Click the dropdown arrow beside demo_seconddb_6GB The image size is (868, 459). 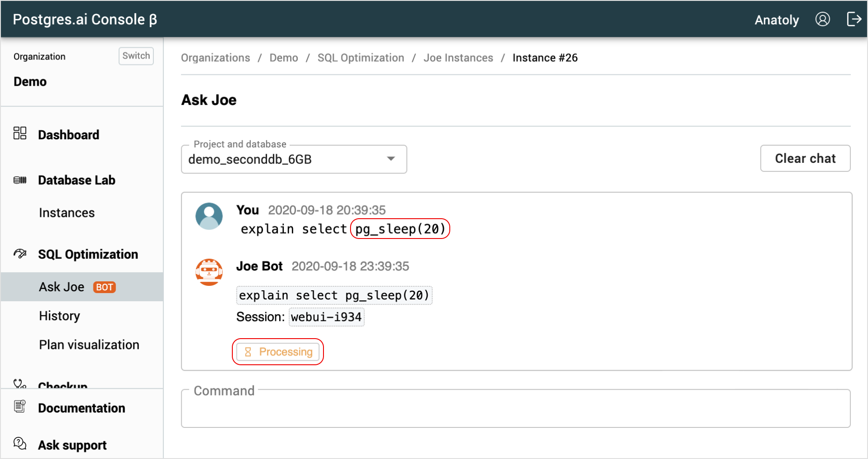[391, 159]
